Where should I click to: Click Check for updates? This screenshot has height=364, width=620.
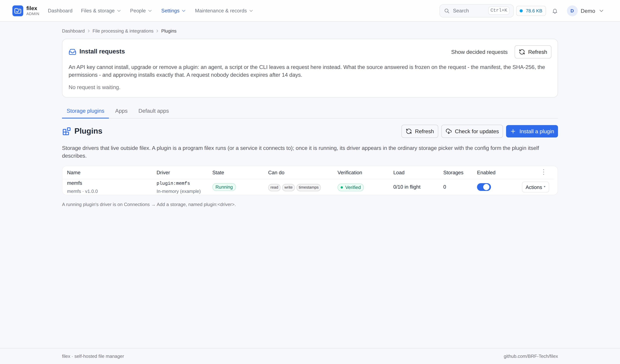472,131
